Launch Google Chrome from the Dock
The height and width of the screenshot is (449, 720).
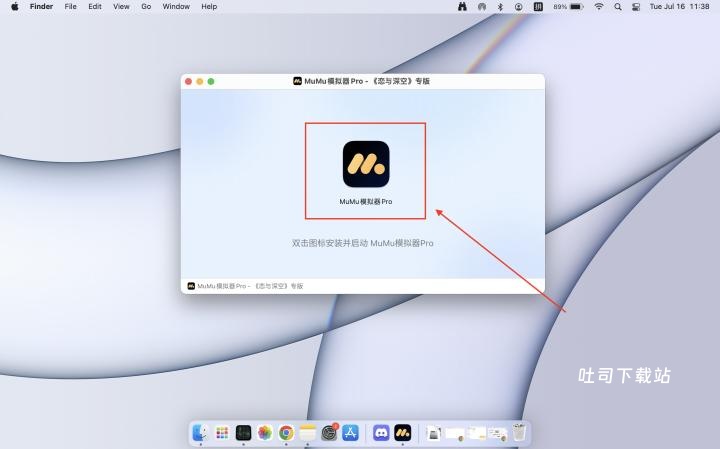(286, 432)
